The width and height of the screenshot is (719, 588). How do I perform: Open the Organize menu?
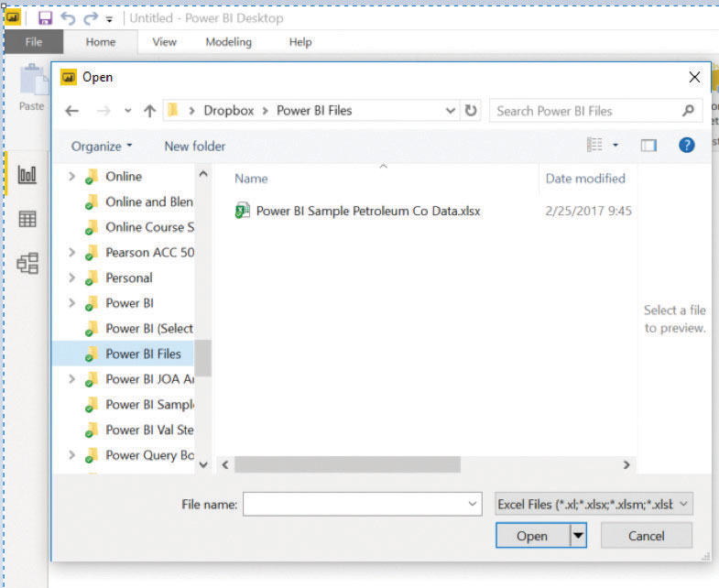[102, 147]
